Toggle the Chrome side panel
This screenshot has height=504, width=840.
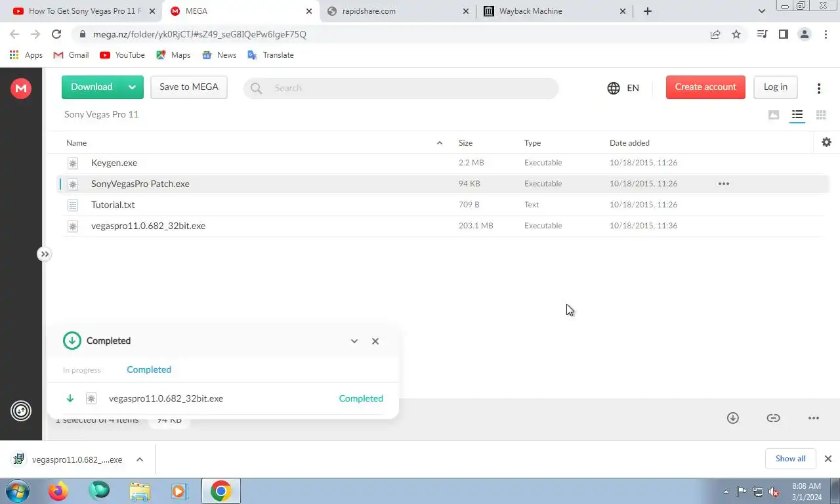[783, 34]
